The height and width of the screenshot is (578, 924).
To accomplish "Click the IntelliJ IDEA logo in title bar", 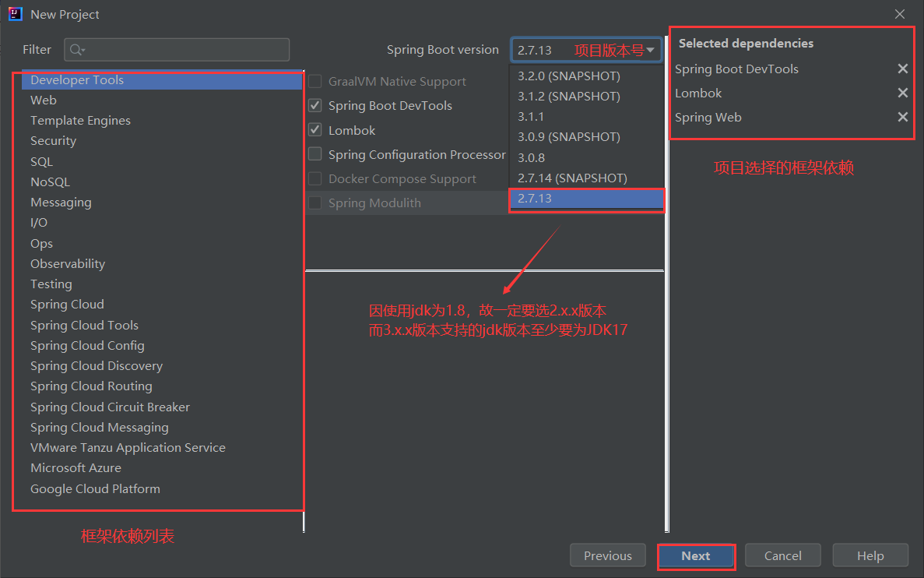I will pyautogui.click(x=16, y=14).
